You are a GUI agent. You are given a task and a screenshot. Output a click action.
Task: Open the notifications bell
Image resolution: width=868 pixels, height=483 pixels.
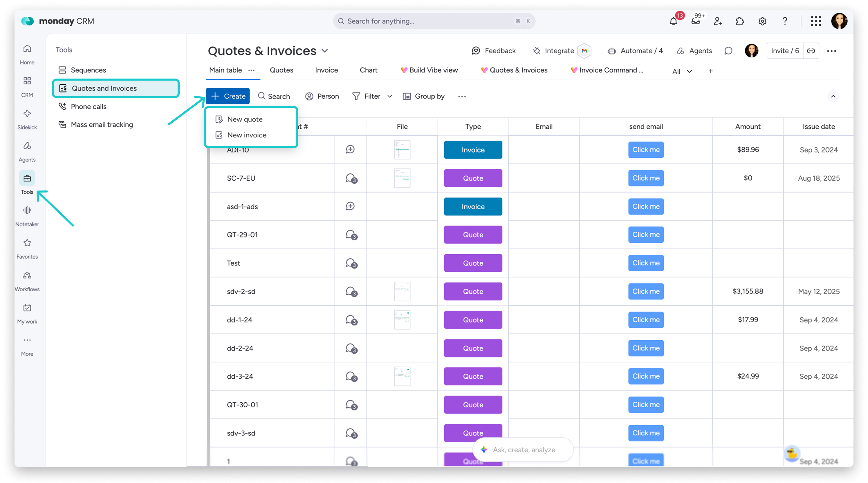[x=673, y=21]
